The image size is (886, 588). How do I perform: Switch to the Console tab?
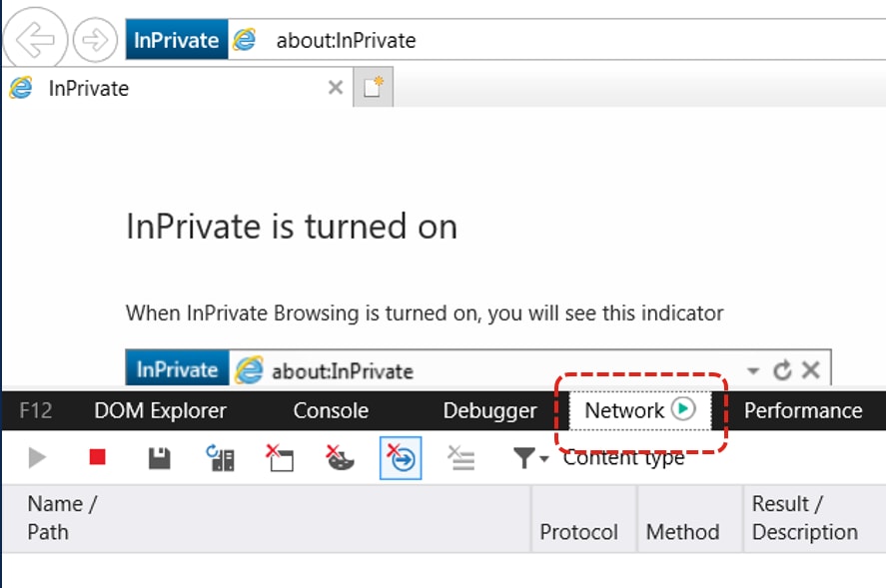coord(331,410)
